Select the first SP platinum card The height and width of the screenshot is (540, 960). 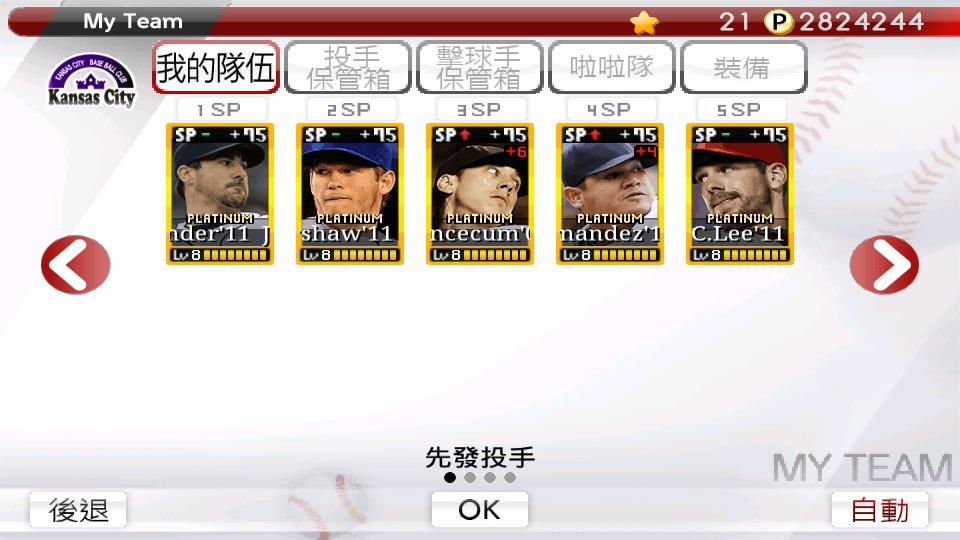(220, 194)
